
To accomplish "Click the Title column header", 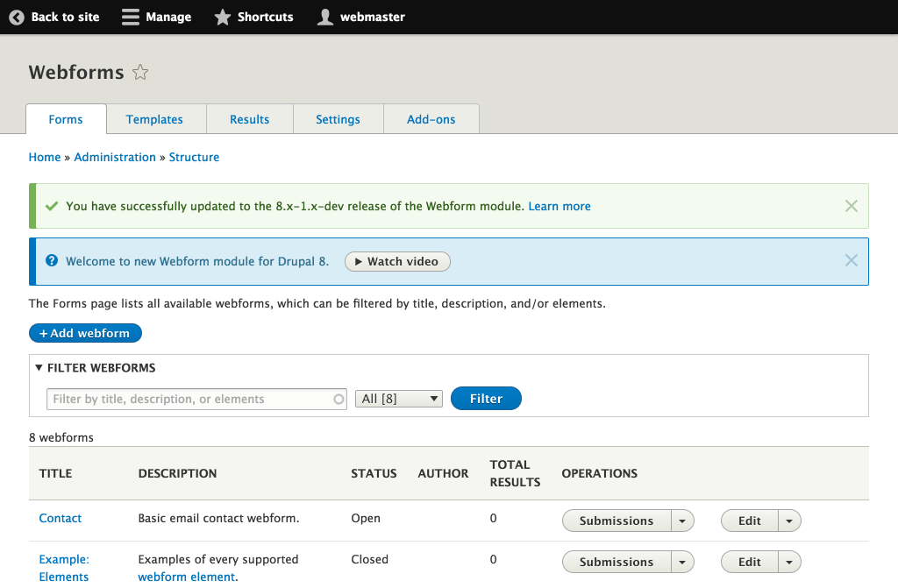I will [x=55, y=473].
